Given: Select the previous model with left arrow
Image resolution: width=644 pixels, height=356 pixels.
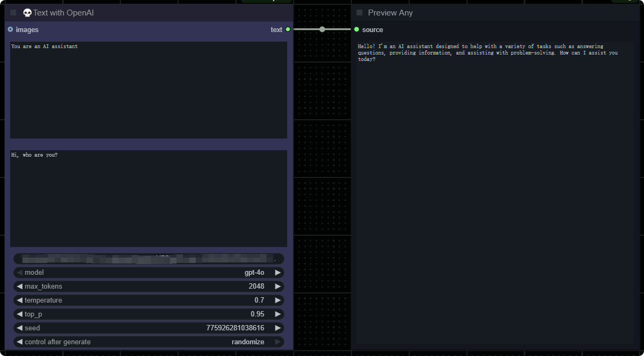Looking at the screenshot, I should point(20,273).
